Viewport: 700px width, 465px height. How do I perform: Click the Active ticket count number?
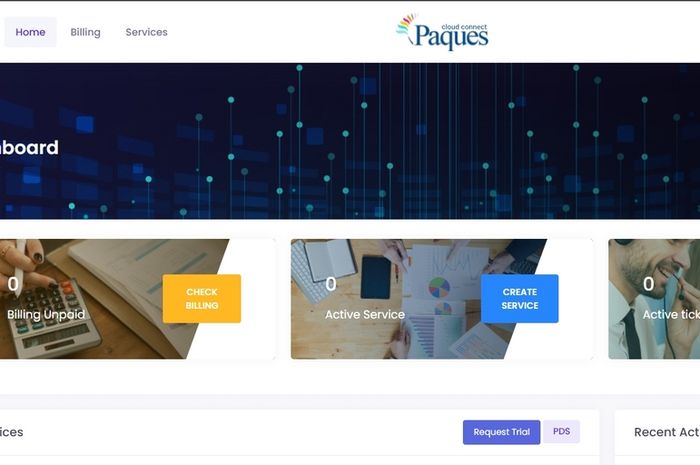[x=649, y=284]
